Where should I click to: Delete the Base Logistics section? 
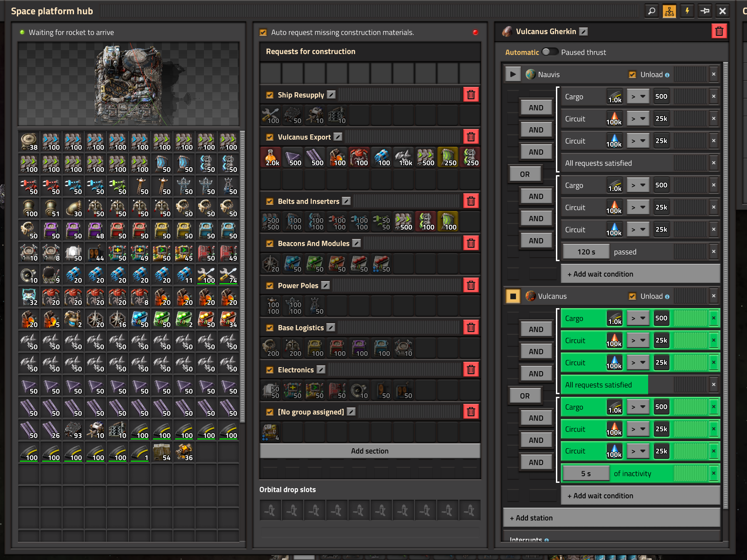[471, 328]
